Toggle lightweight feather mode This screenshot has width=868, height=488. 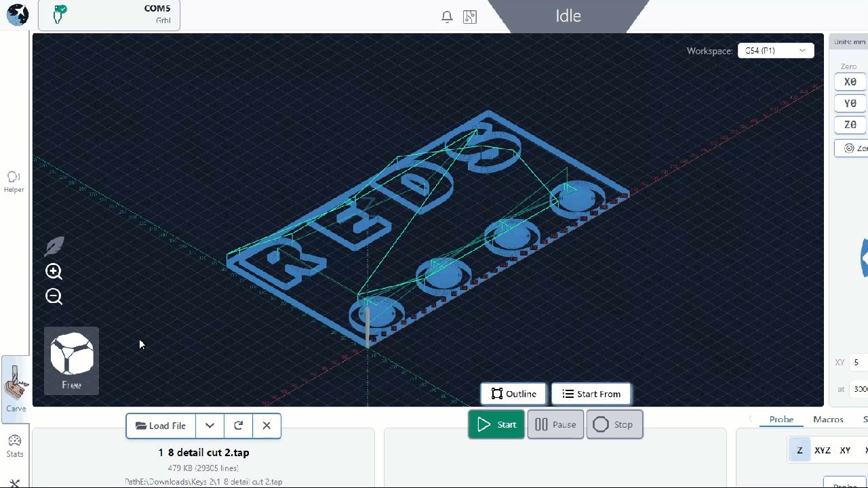click(54, 246)
